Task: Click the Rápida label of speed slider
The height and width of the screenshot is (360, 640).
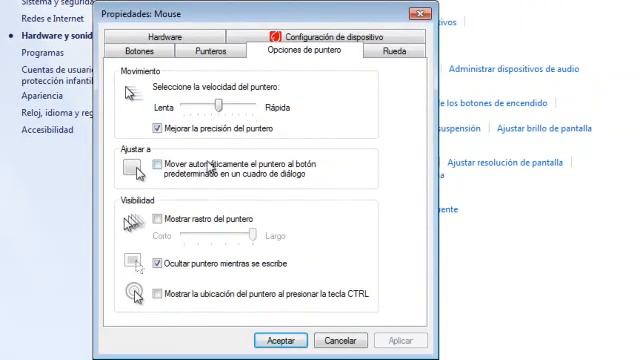Action: tap(278, 108)
